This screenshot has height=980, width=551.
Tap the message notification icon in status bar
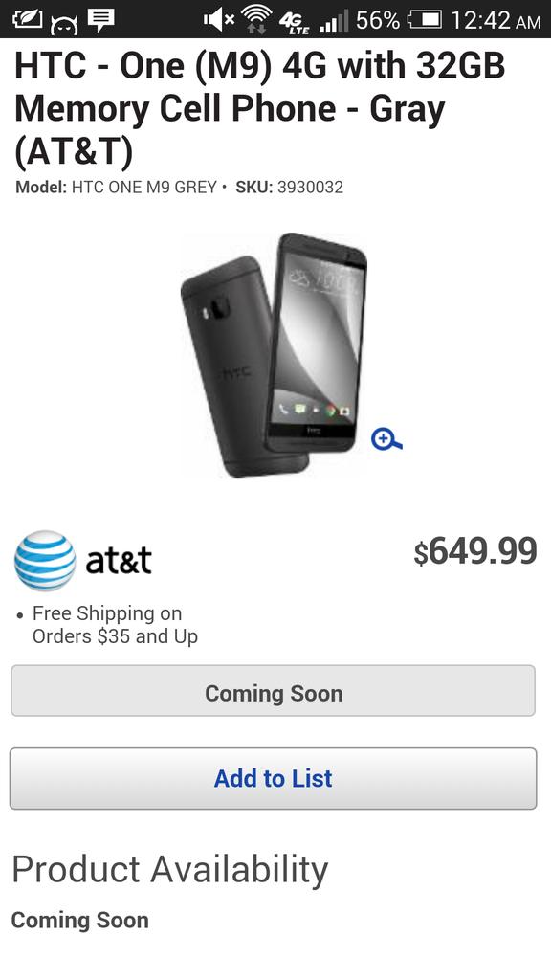click(x=100, y=21)
